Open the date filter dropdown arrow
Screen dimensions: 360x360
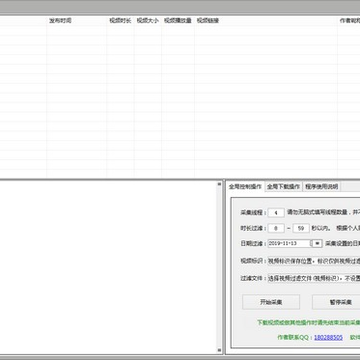(x=317, y=243)
